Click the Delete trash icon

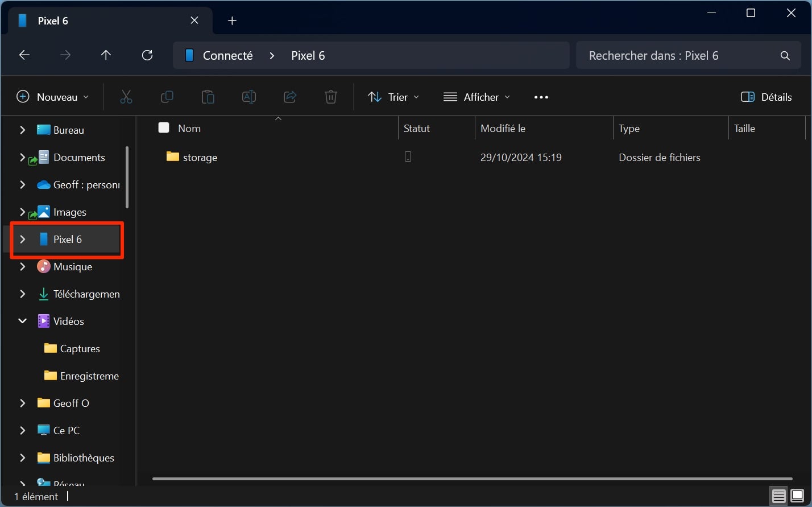pos(331,97)
